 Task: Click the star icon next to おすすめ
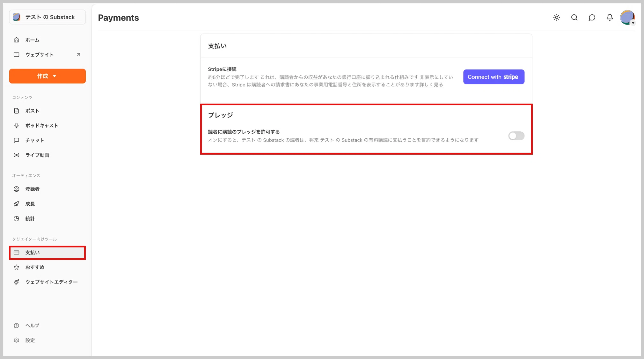[17, 267]
